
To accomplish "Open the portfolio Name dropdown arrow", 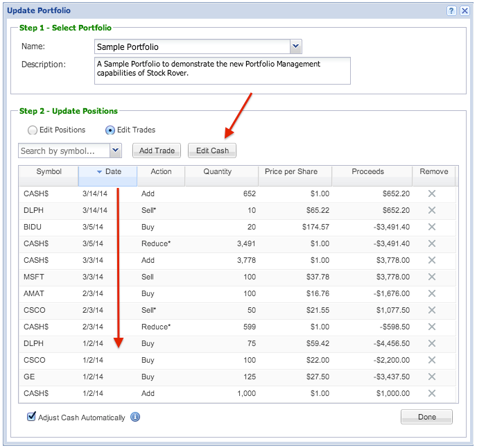I will click(x=295, y=46).
